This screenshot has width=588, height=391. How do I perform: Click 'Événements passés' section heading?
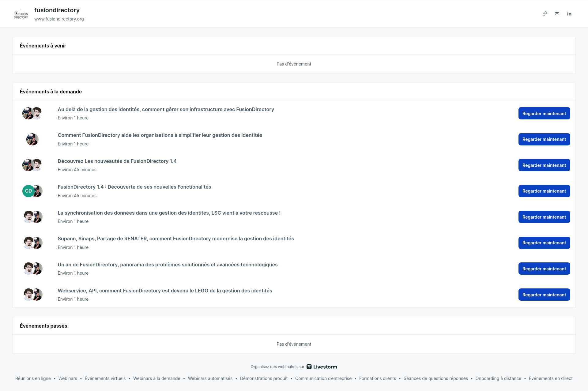(43, 326)
